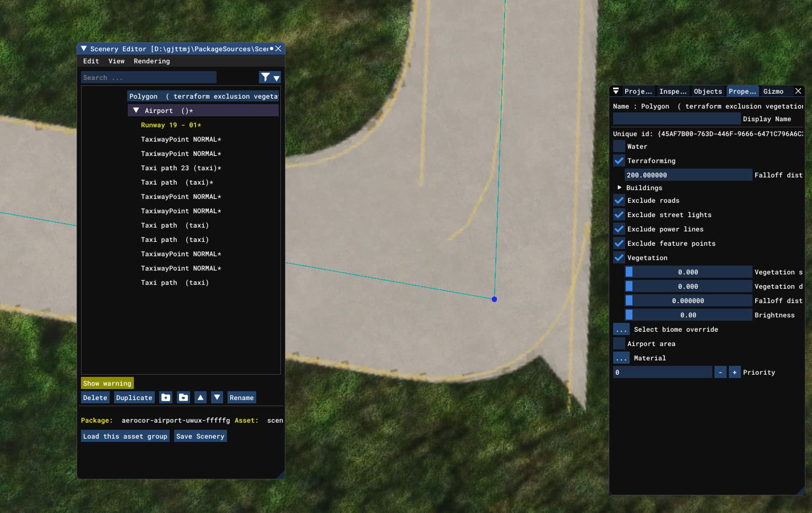Viewport: 812px width, 513px height.
Task: Click the Show warning button
Action: click(107, 384)
